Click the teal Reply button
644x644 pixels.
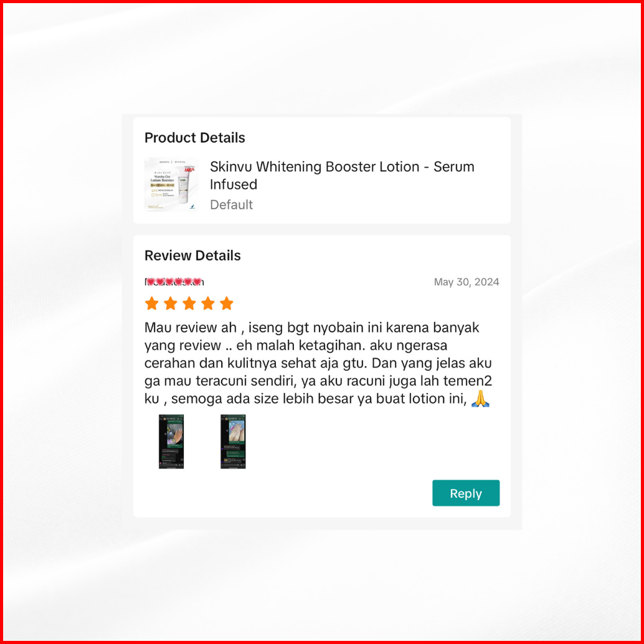tap(466, 493)
